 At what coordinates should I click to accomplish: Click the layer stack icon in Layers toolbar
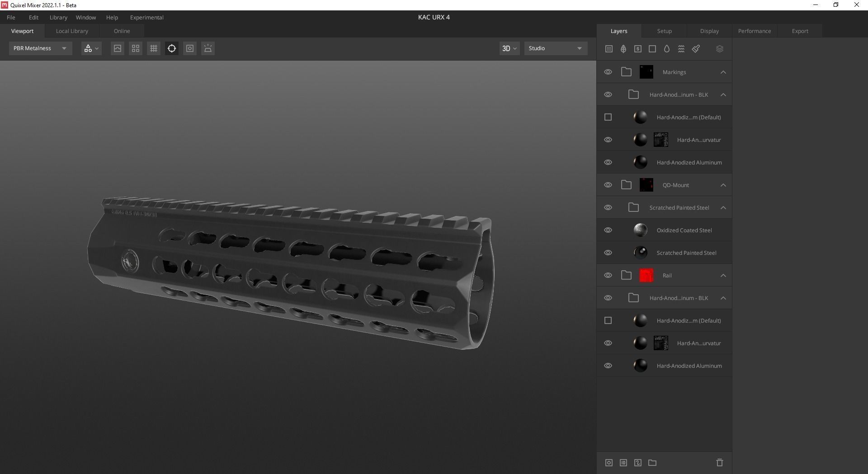click(720, 49)
